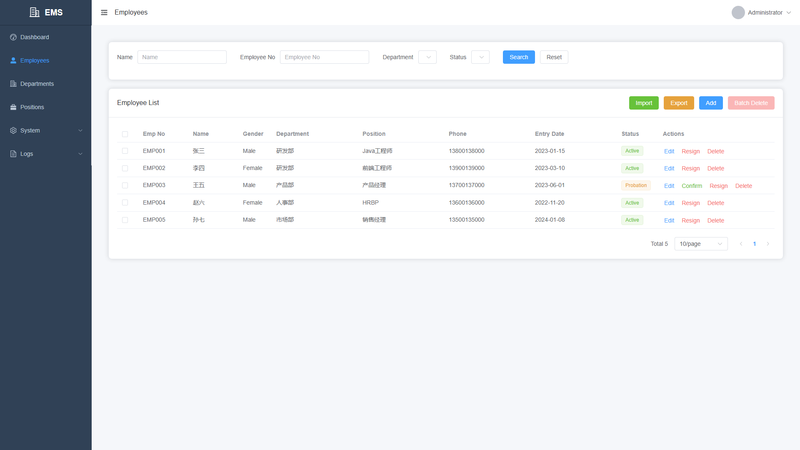Viewport: 800px width, 450px height.
Task: Open the 10/page size dropdown
Action: [x=701, y=244]
